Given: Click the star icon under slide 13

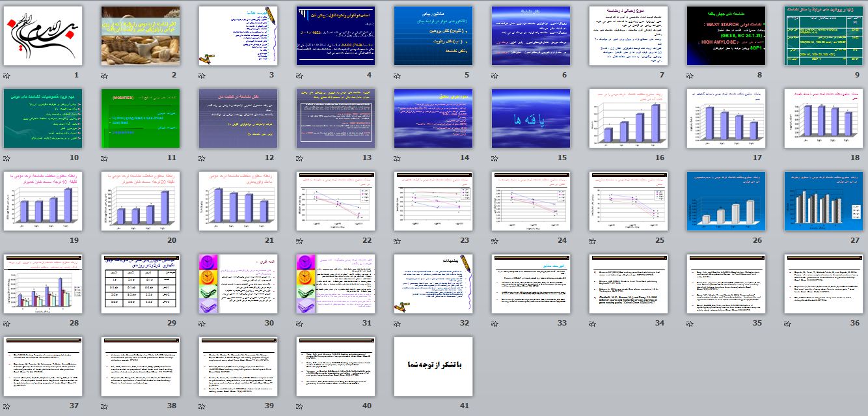Looking at the screenshot, I should point(299,158).
